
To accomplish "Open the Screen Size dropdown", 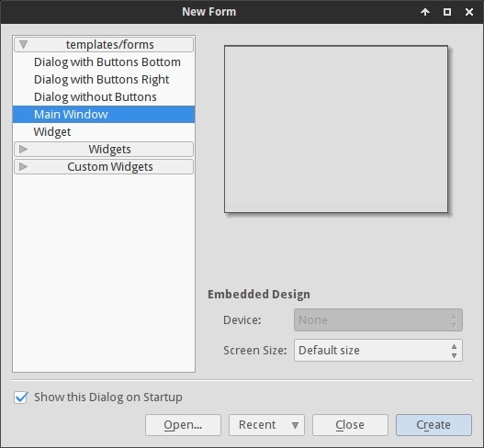I will [378, 350].
